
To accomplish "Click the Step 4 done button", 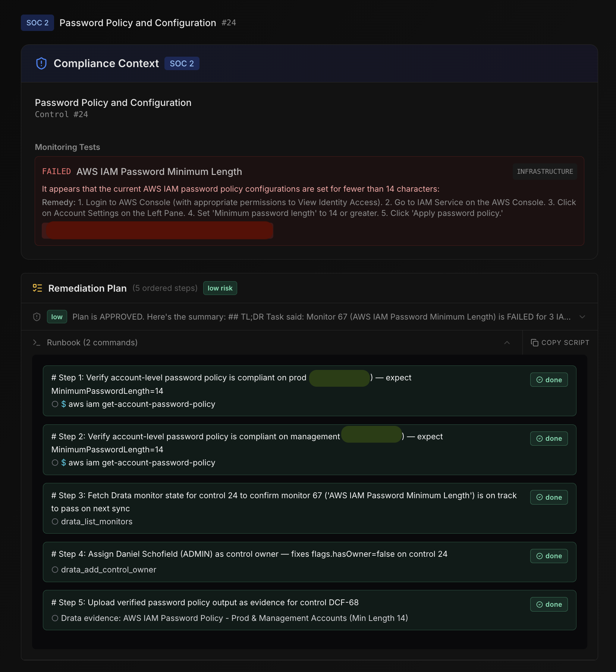I will coord(549,556).
